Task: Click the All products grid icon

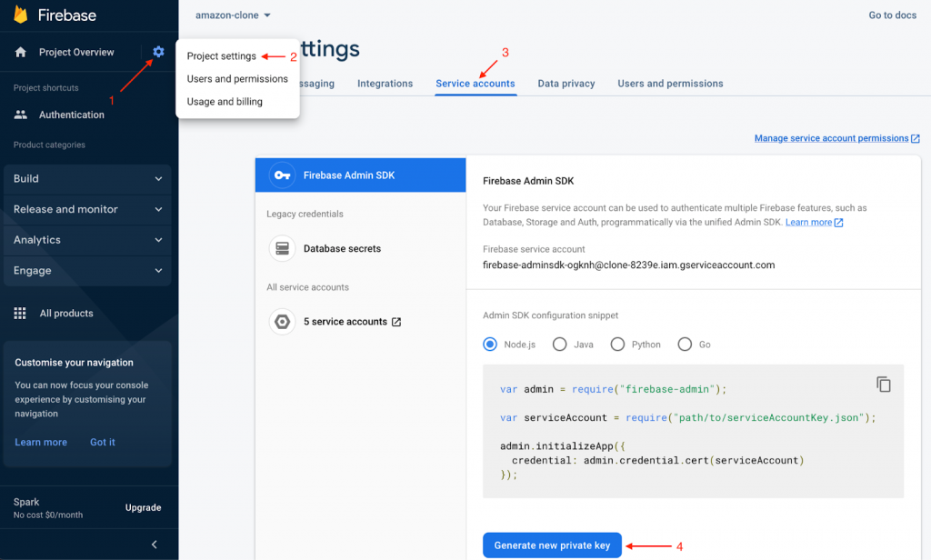Action: pos(20,314)
